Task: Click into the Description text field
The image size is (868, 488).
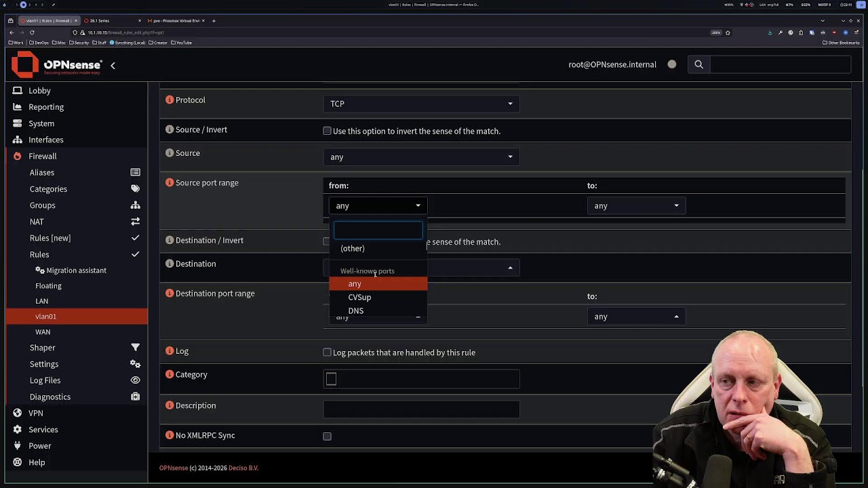Action: (422, 409)
